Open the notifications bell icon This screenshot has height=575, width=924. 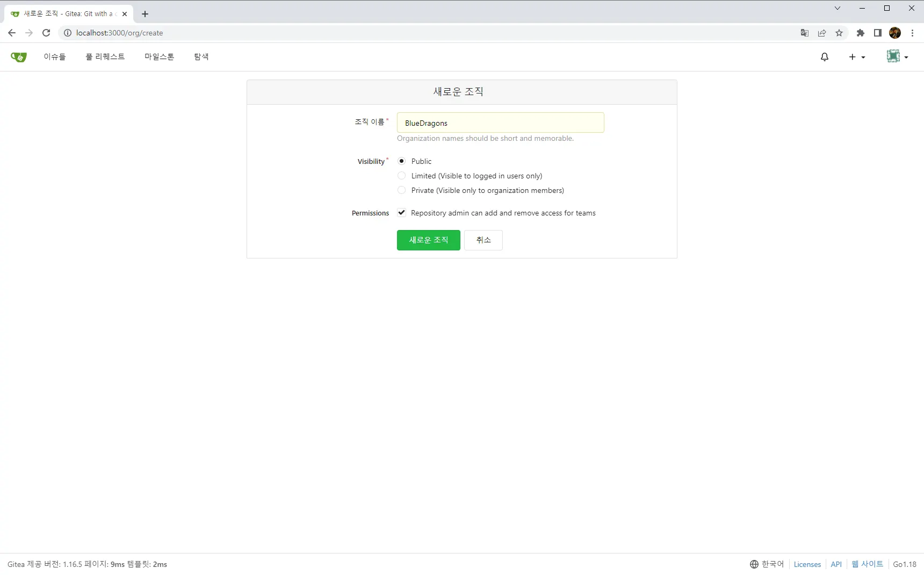coord(825,57)
